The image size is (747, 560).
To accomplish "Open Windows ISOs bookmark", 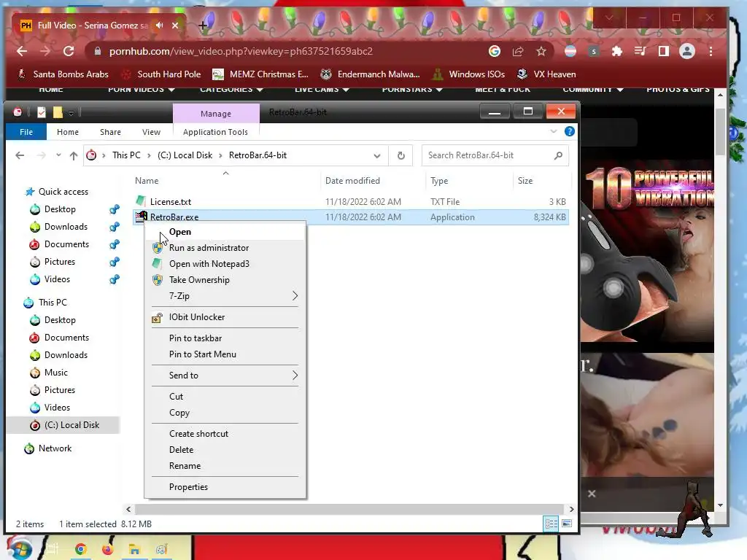I will [468, 74].
